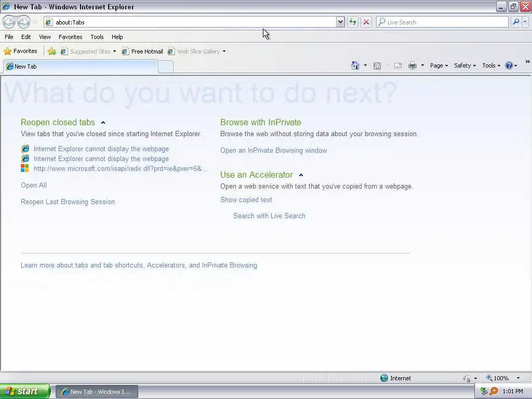Click the Reopen closed tabs heading
532x399 pixels.
[58, 123]
